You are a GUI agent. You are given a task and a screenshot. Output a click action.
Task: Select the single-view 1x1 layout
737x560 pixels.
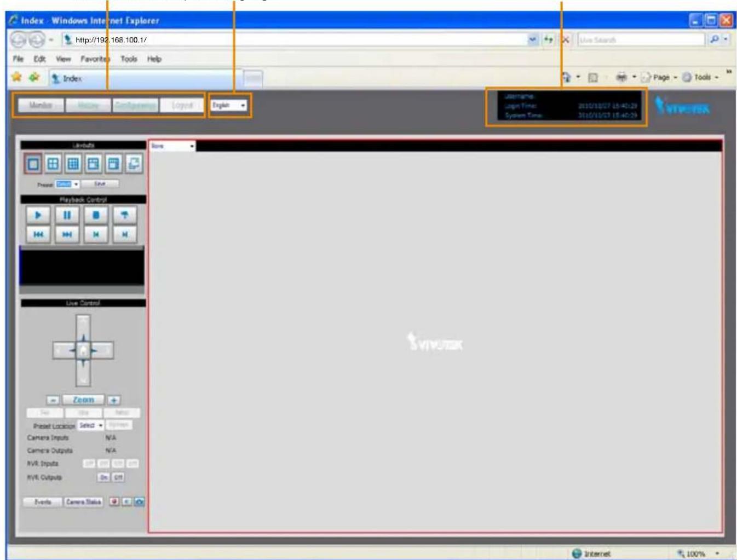[x=33, y=163]
